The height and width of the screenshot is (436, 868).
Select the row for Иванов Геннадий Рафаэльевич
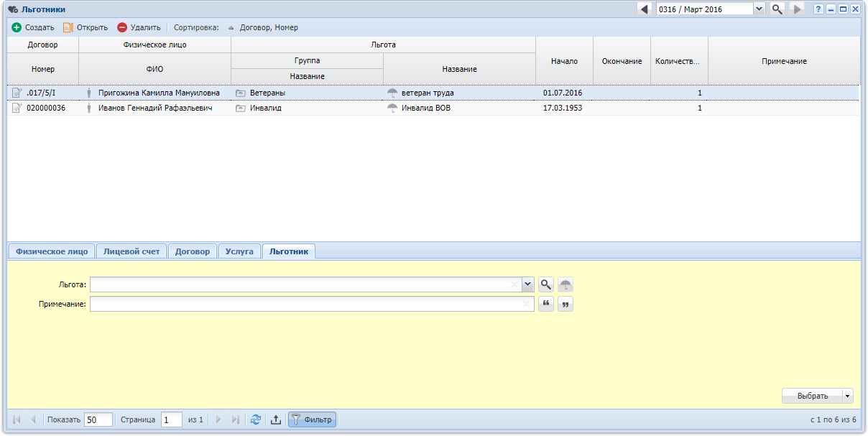click(x=154, y=108)
